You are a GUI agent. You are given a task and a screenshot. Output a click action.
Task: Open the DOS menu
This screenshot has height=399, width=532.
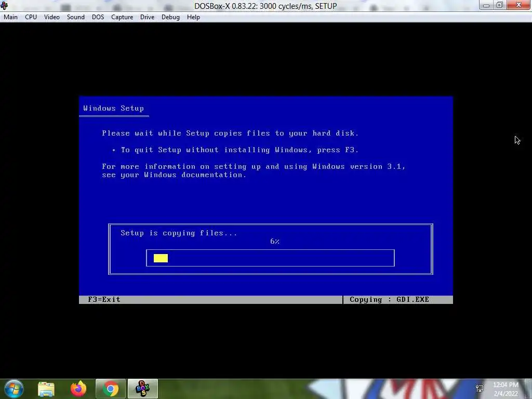point(98,17)
